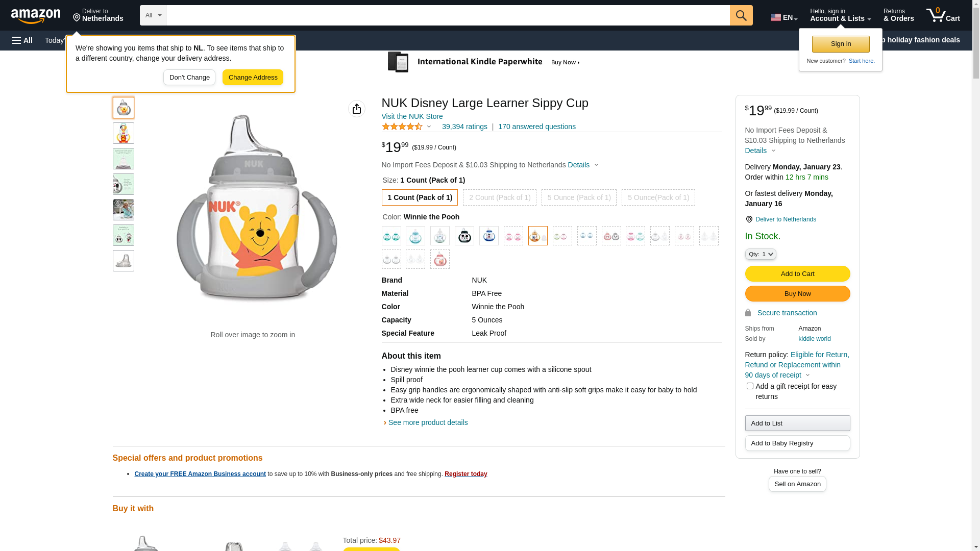Select the Winnie the Pooh color swatch
This screenshot has height=551, width=980.
[537, 236]
